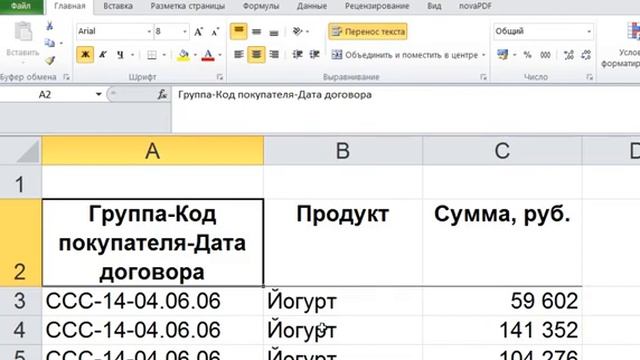This screenshot has height=360, width=640.
Task: Open the Borders dropdown arrow
Action: 164,55
